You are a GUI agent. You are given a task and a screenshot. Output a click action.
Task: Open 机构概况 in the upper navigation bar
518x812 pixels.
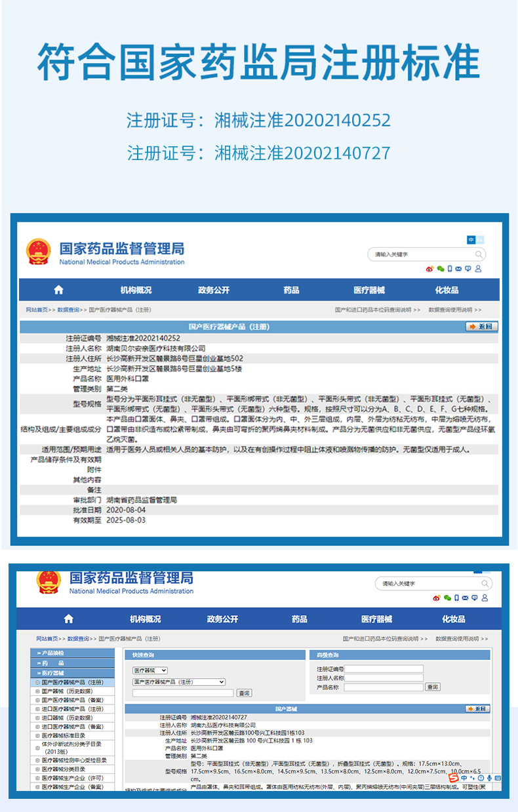coord(136,290)
